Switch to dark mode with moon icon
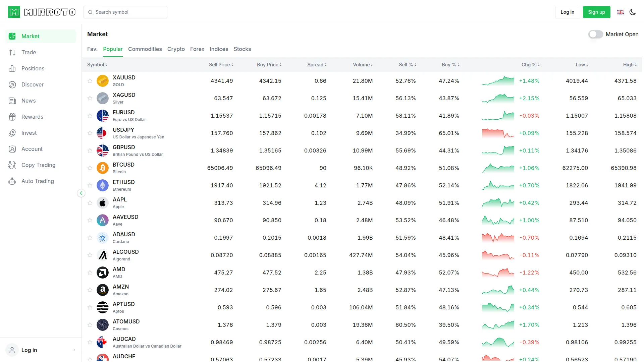The image size is (644, 362). [x=633, y=12]
